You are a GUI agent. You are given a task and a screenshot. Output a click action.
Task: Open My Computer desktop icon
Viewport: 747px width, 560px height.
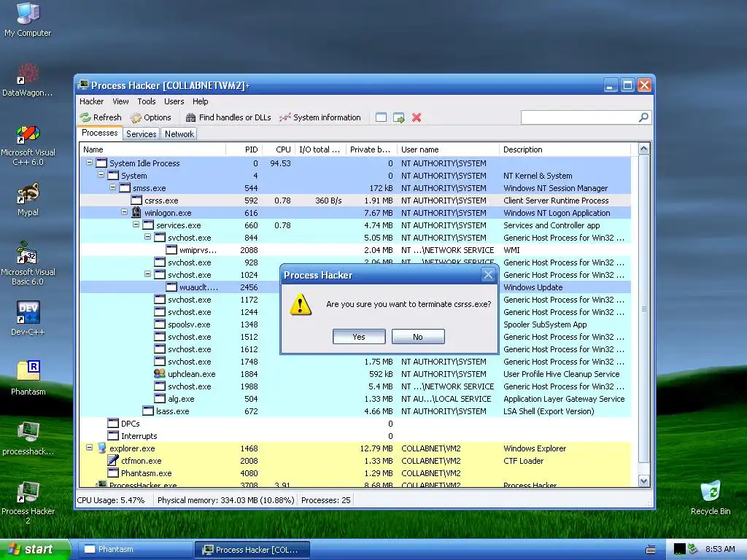(28, 20)
